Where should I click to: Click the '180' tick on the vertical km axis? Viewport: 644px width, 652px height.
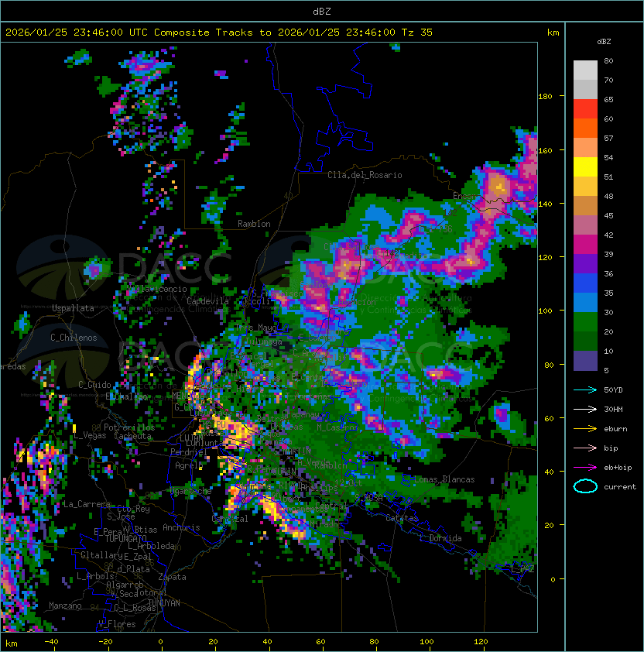tap(545, 97)
